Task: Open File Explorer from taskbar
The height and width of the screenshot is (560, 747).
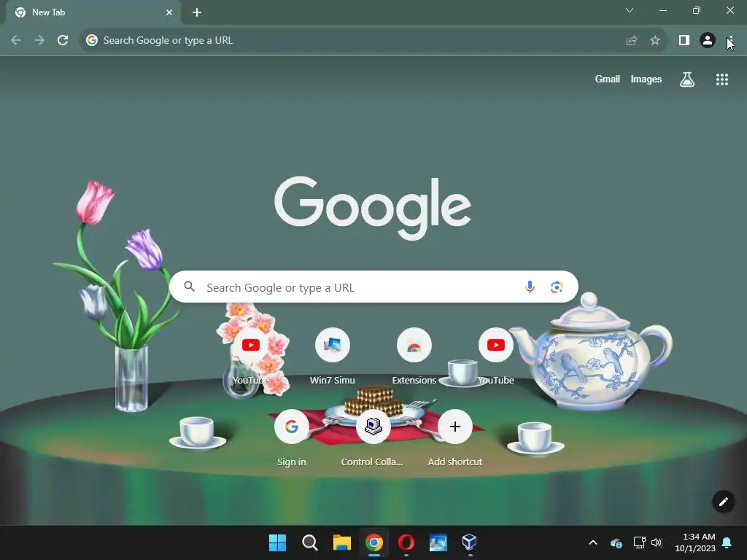Action: 342,542
